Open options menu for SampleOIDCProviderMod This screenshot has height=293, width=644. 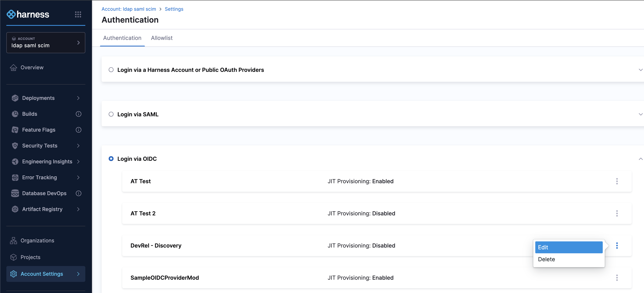coord(617,278)
